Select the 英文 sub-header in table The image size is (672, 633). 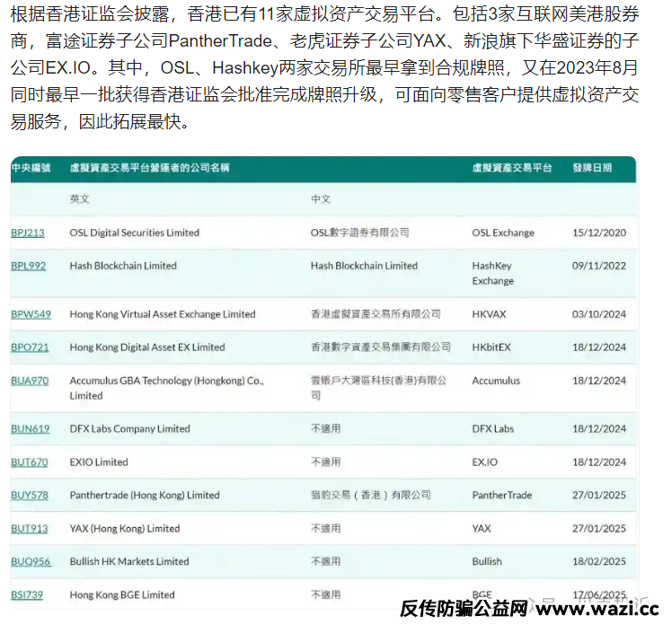pyautogui.click(x=80, y=199)
